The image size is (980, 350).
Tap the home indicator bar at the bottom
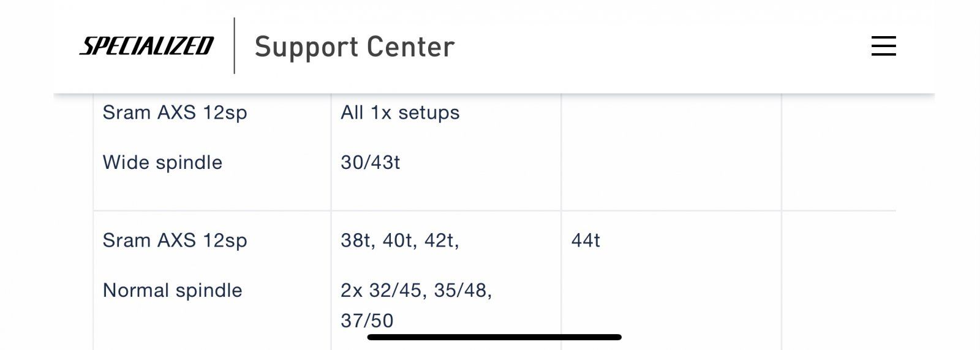[494, 337]
